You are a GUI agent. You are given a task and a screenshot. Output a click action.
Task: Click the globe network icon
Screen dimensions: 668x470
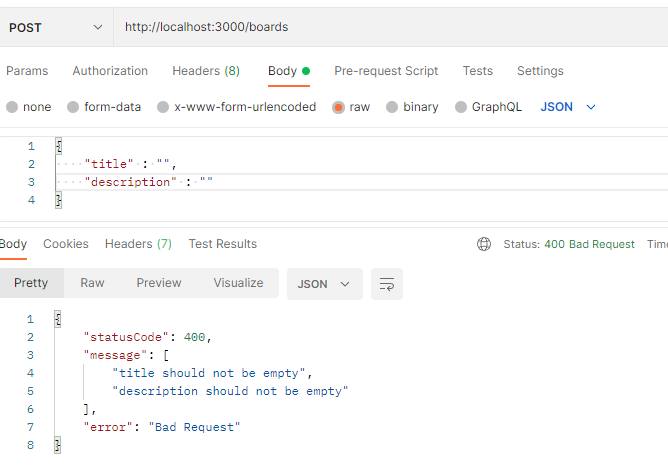[484, 244]
